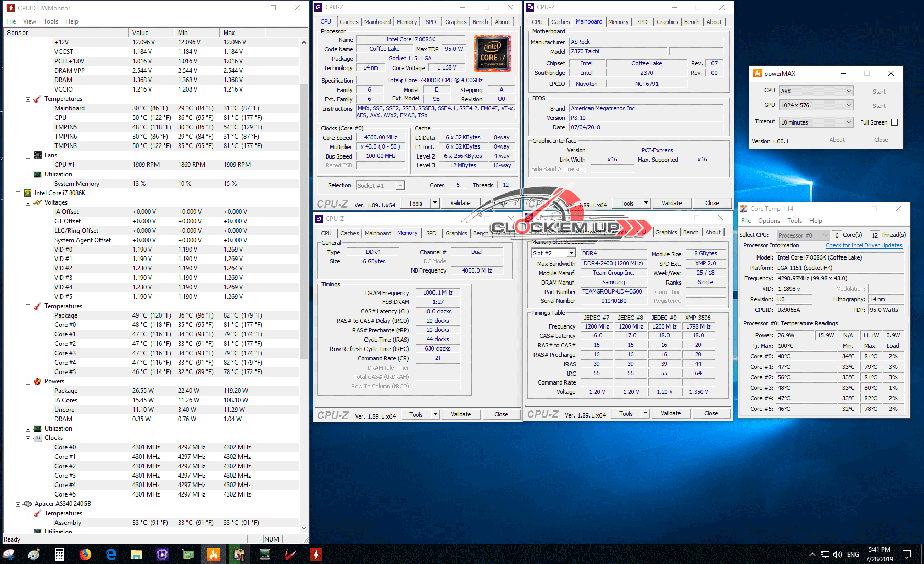Click the HWMonitor red lightning taskbar icon
The image size is (924, 564).
(x=316, y=555)
